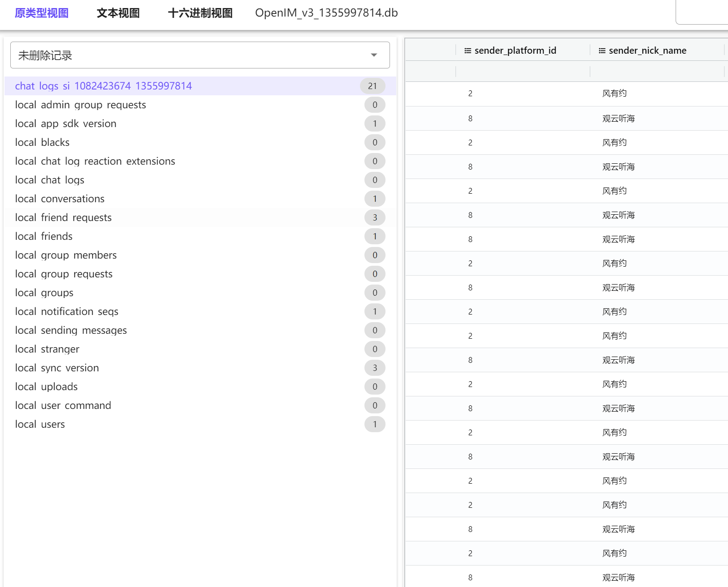The image size is (728, 587).
Task: Select local sync version table
Action: point(200,368)
